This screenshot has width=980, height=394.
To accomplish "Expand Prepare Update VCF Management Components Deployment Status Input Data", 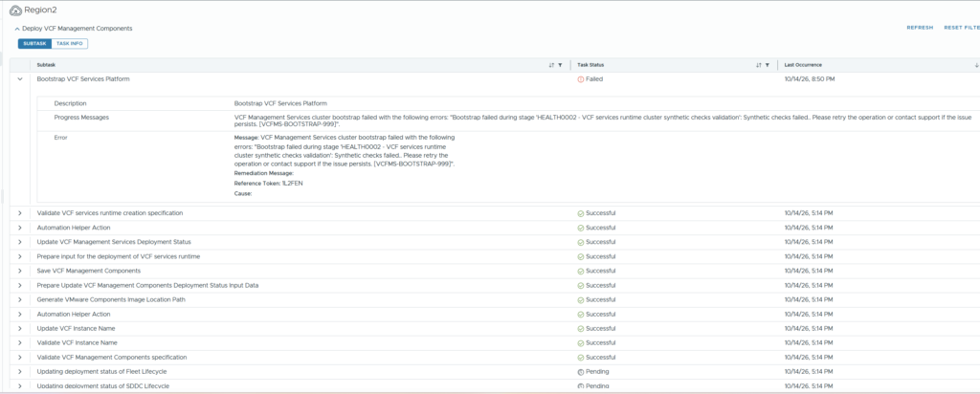I will pyautogui.click(x=20, y=285).
